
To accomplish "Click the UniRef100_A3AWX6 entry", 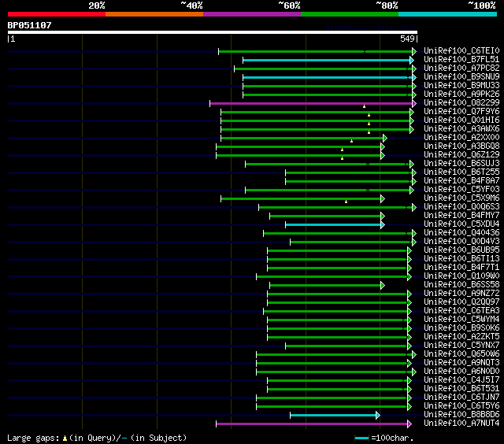I will pyautogui.click(x=461, y=129).
